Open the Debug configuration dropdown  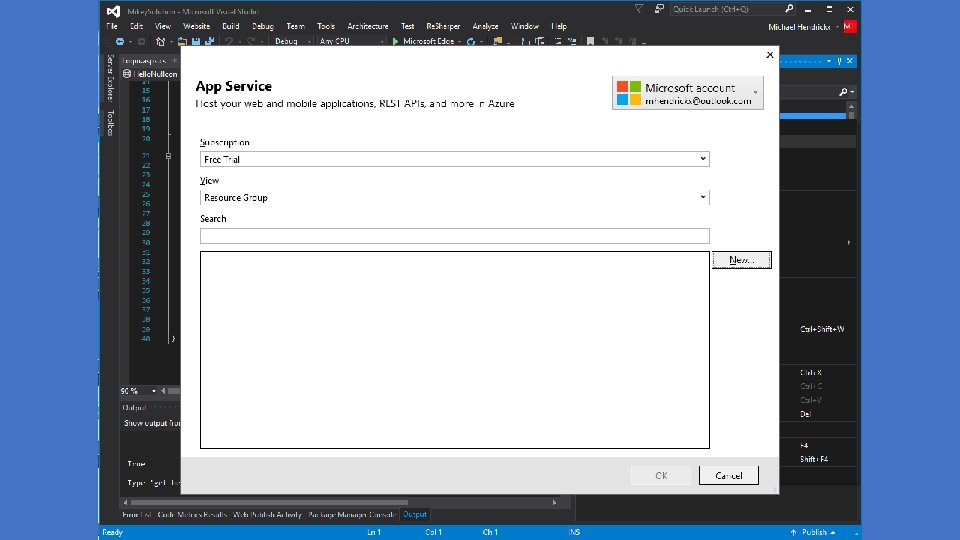(x=292, y=42)
